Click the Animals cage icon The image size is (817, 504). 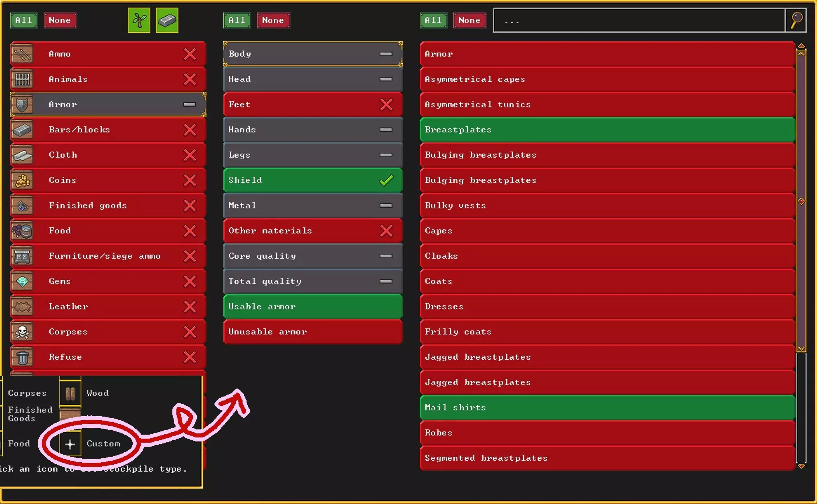click(22, 79)
